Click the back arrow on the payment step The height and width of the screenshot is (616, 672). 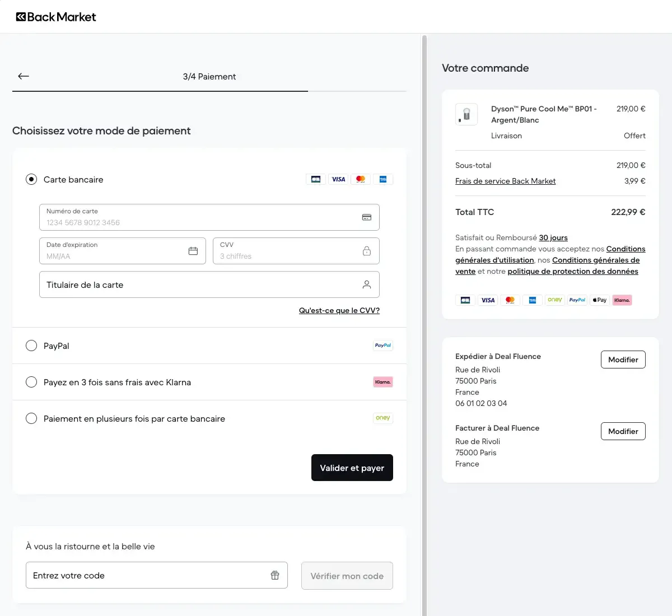coord(24,76)
